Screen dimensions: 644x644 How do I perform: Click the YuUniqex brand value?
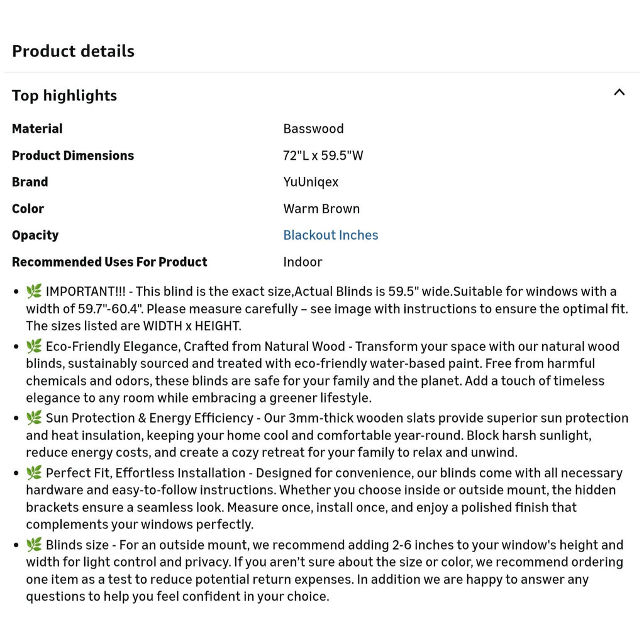click(x=311, y=182)
